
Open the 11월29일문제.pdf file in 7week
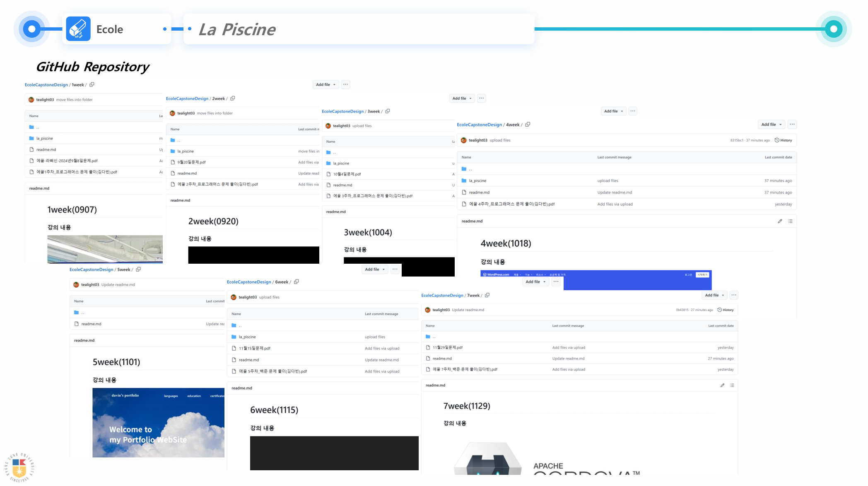click(447, 348)
